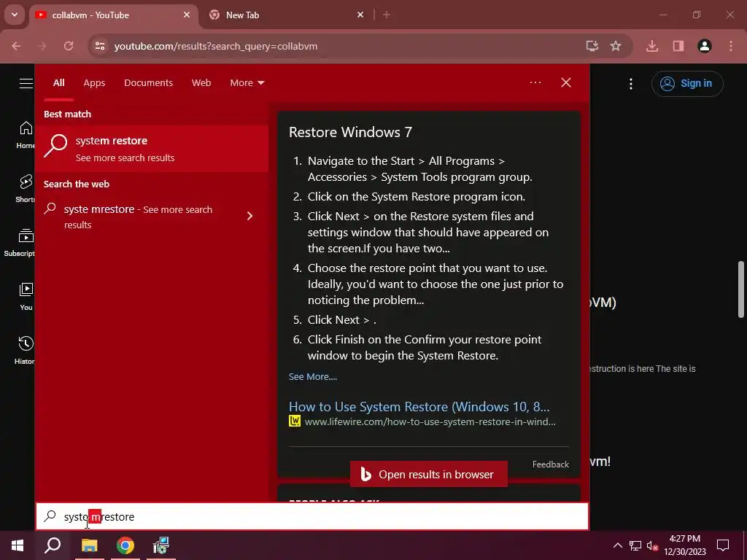Open the muted volume tray icon

point(652,545)
